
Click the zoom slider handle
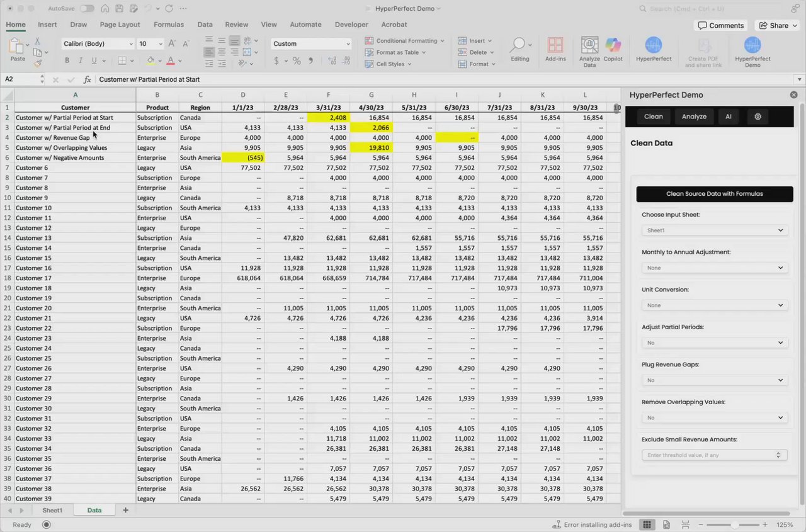(x=735, y=524)
